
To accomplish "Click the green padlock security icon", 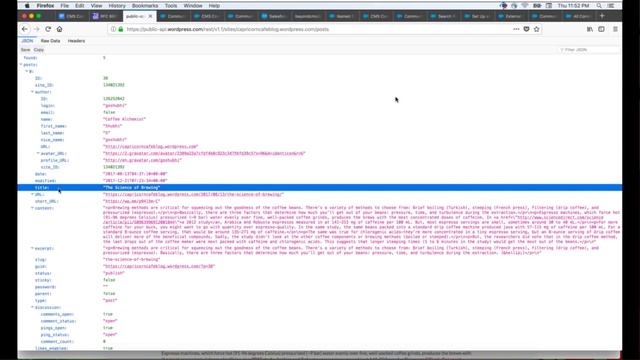I will pyautogui.click(x=121, y=29).
